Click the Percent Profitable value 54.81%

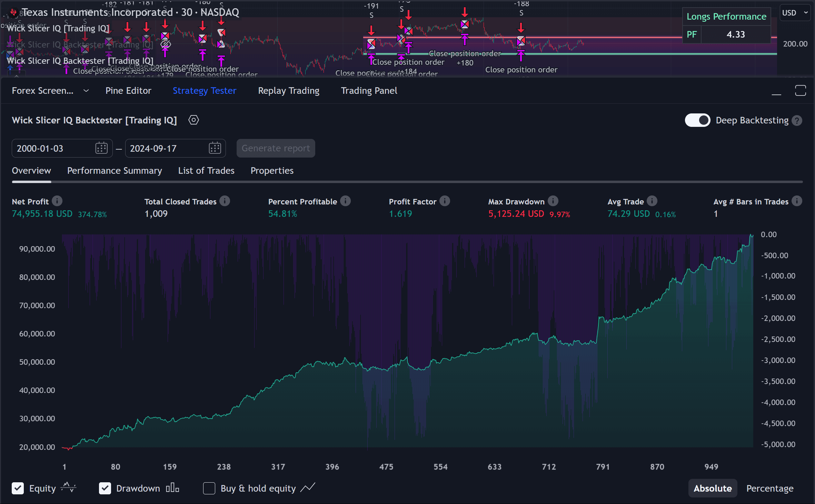click(282, 214)
